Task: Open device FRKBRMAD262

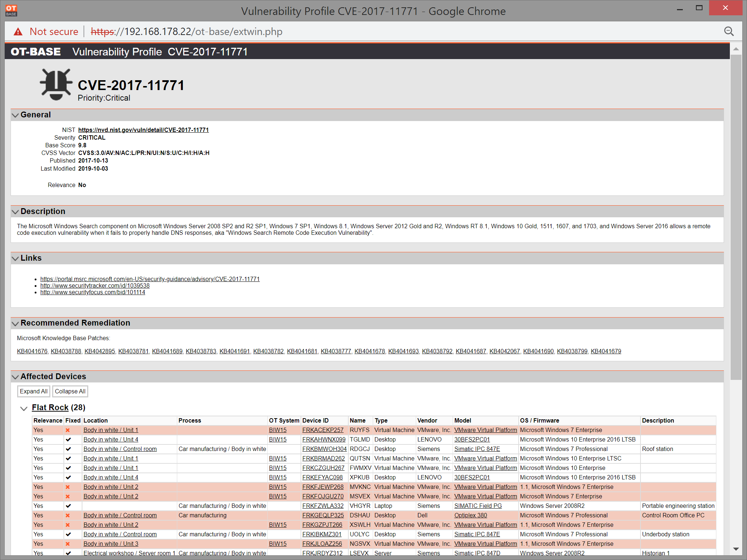Action: [x=324, y=459]
